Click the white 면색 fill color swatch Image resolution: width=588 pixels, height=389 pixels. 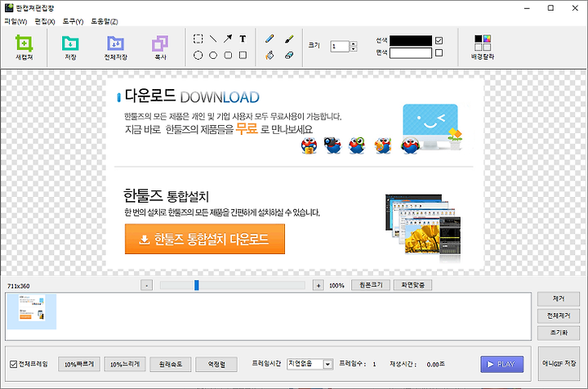coord(411,53)
